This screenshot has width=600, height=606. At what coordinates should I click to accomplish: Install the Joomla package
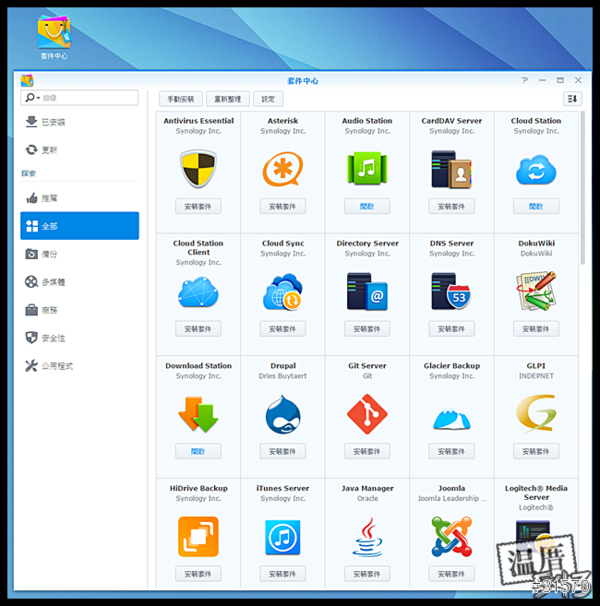(452, 574)
